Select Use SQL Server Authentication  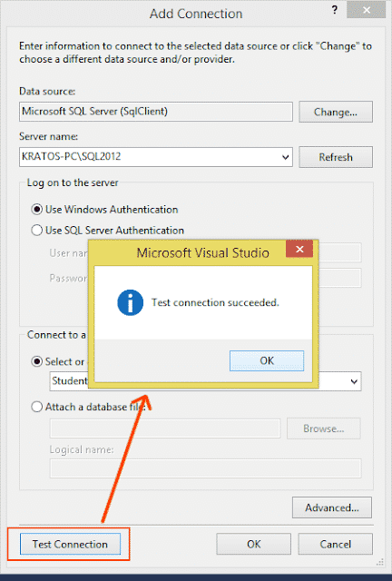click(x=108, y=230)
